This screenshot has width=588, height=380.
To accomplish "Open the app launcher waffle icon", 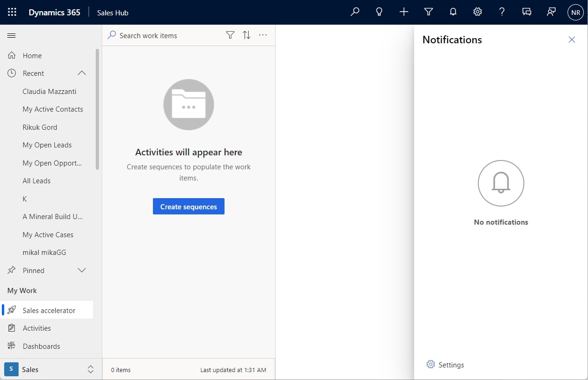I will [x=12, y=13].
